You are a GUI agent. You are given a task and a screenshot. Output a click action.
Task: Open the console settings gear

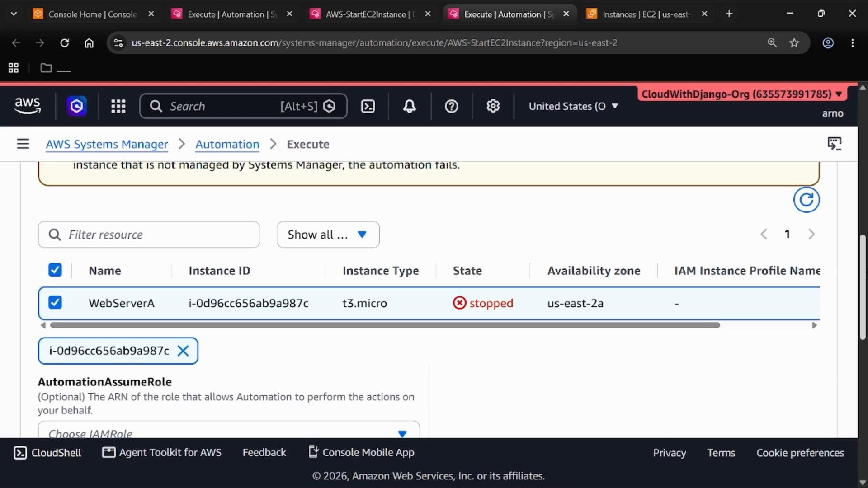coord(493,106)
